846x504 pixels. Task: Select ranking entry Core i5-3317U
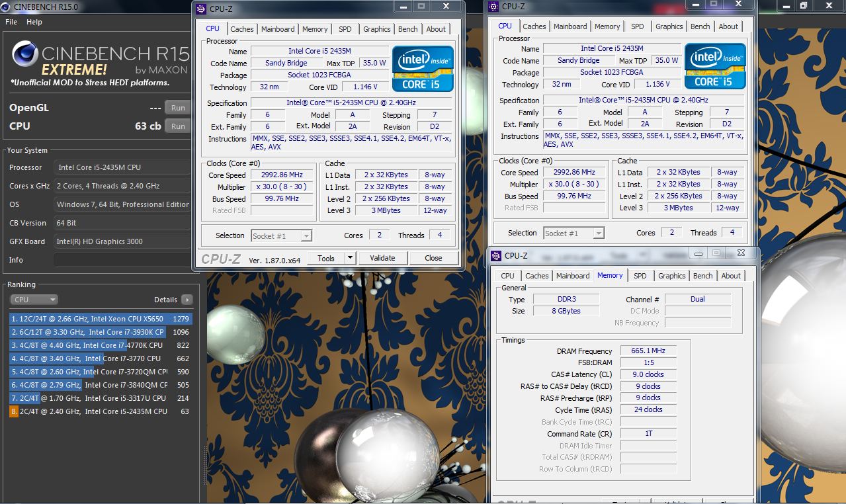(101, 398)
